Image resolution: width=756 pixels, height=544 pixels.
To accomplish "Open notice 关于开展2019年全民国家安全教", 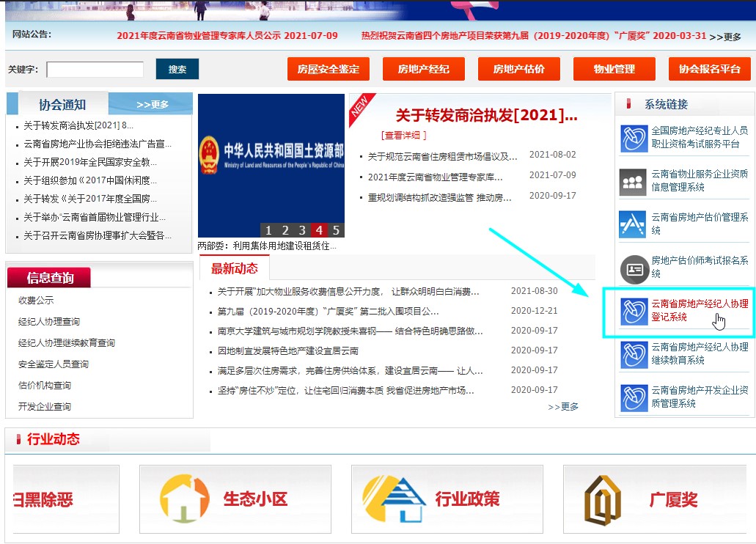I will coord(90,162).
